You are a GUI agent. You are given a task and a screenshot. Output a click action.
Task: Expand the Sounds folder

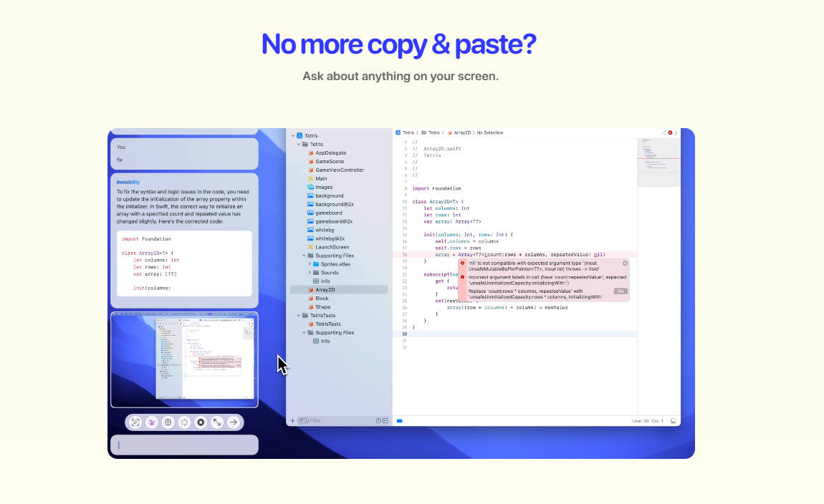pos(310,273)
